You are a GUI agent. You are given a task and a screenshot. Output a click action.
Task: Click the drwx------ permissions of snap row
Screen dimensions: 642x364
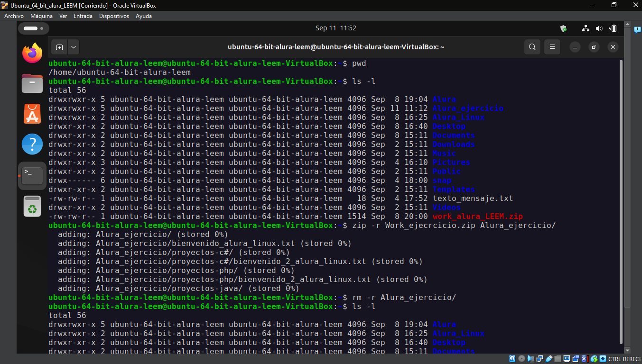pos(72,181)
